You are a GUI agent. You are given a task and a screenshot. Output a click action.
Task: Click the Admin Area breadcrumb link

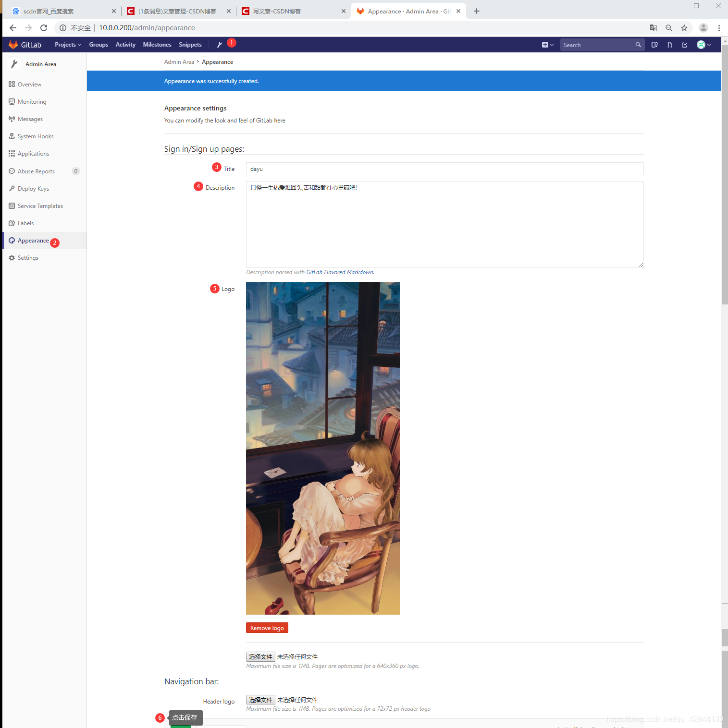[x=179, y=62]
